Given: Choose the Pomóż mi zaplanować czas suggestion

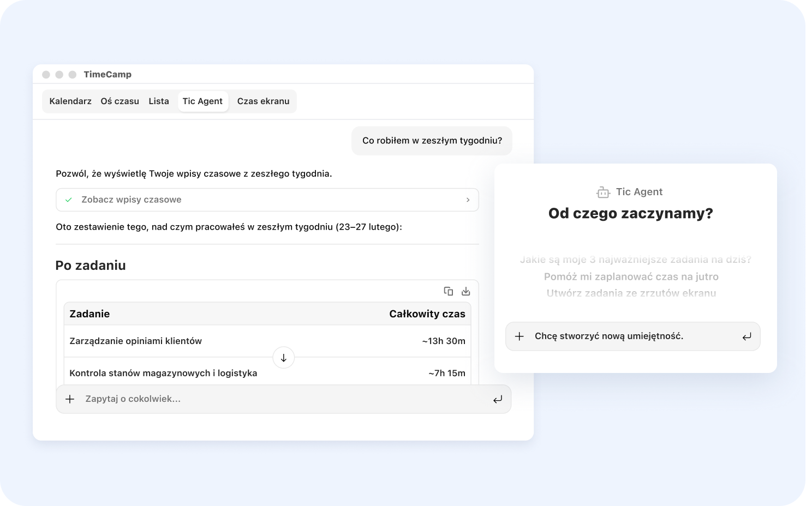Looking at the screenshot, I should click(631, 276).
